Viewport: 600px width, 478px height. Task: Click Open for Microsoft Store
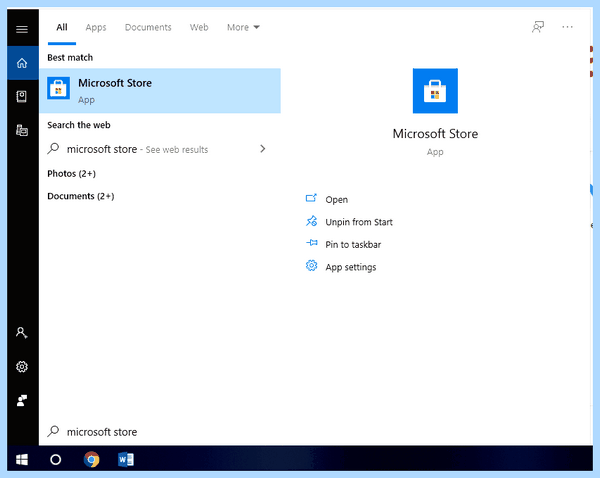click(336, 200)
